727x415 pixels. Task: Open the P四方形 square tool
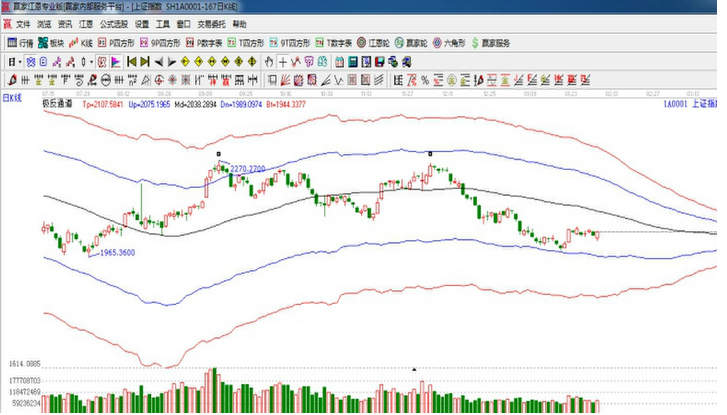pyautogui.click(x=117, y=43)
